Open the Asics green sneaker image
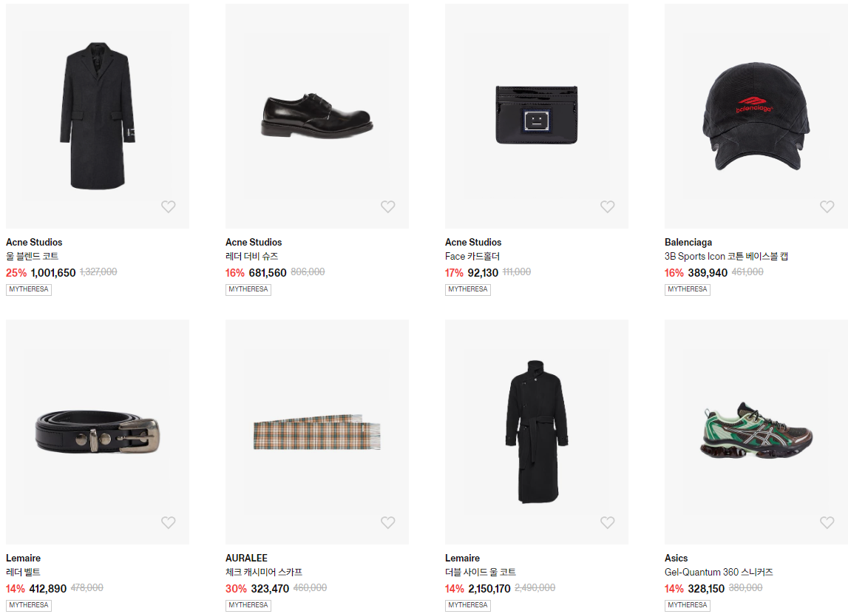Viewport: 868px width, 614px height. [x=756, y=432]
